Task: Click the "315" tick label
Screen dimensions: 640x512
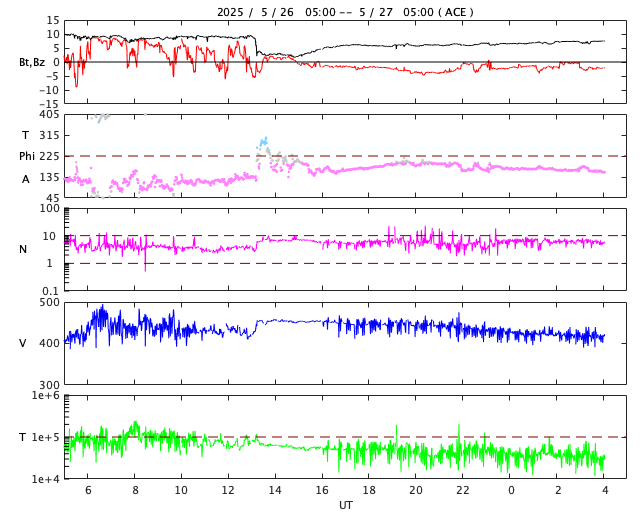Action: [49, 135]
